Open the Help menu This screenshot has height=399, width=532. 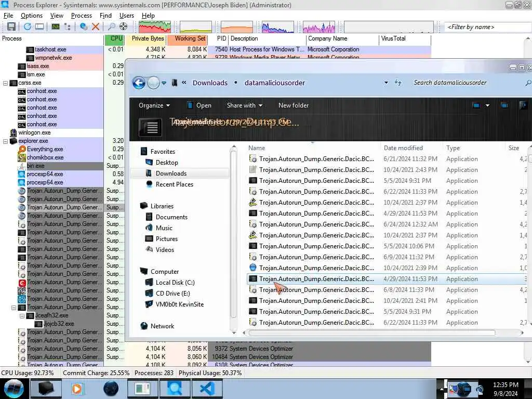148,16
